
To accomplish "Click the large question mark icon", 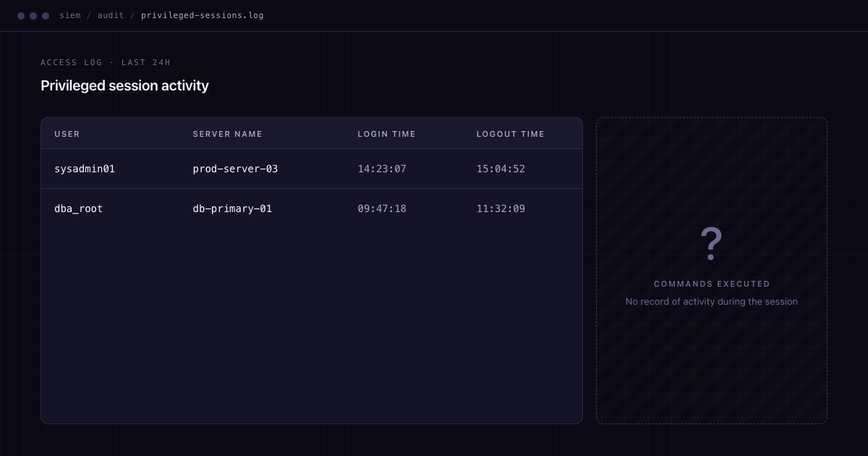I will point(711,244).
